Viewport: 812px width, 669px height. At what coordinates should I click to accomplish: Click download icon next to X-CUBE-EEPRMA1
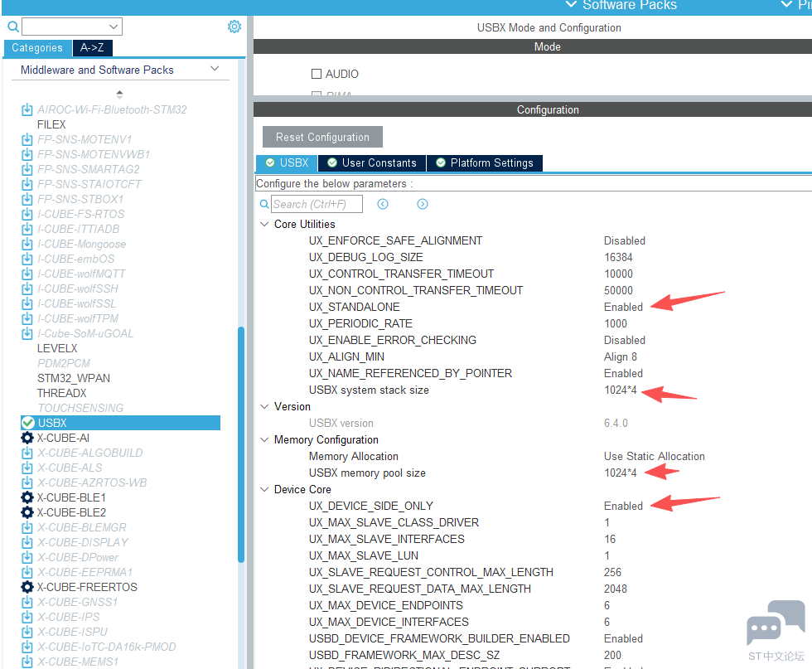click(x=27, y=573)
